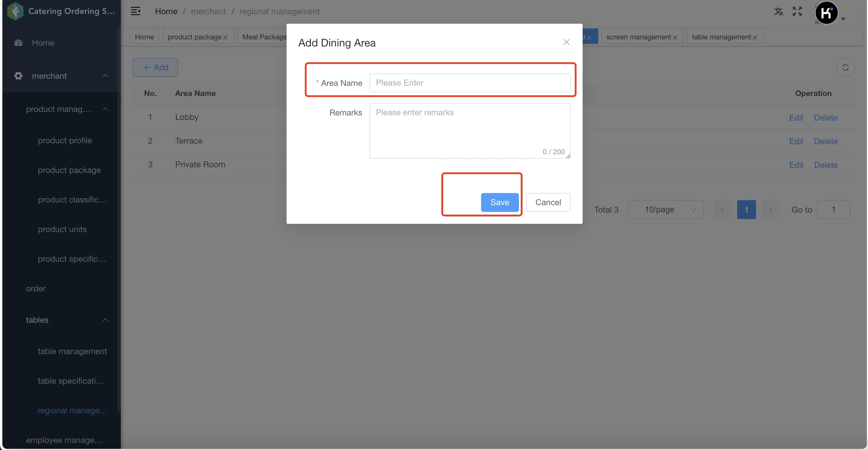Toggle fullscreen mode icon
Viewport: 868px width, 450px height.
[797, 12]
